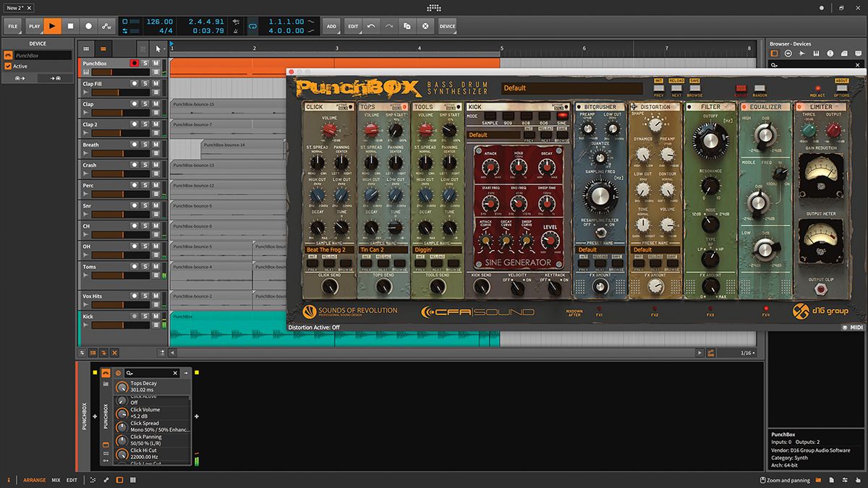Click add device plus after PunchBox device
This screenshot has height=488, width=868.
point(197,416)
